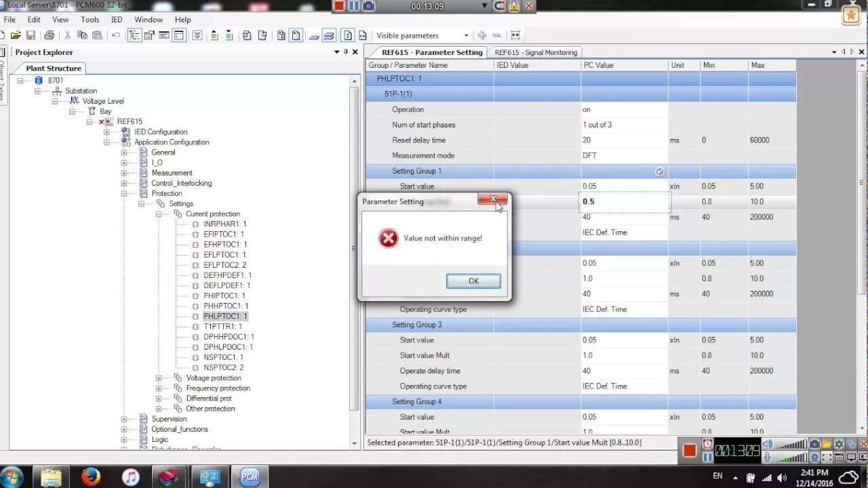Select the REF615 - Parameter Setting tab

click(432, 52)
